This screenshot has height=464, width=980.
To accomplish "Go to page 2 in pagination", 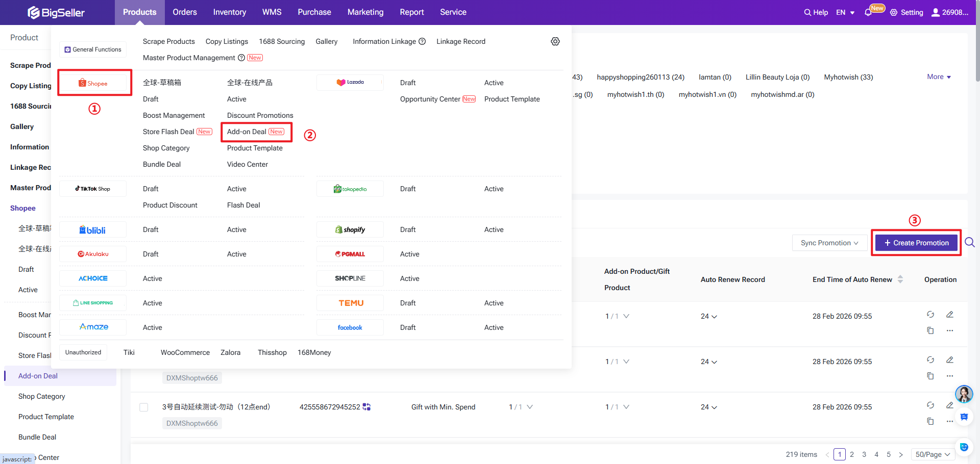I will coord(852,454).
